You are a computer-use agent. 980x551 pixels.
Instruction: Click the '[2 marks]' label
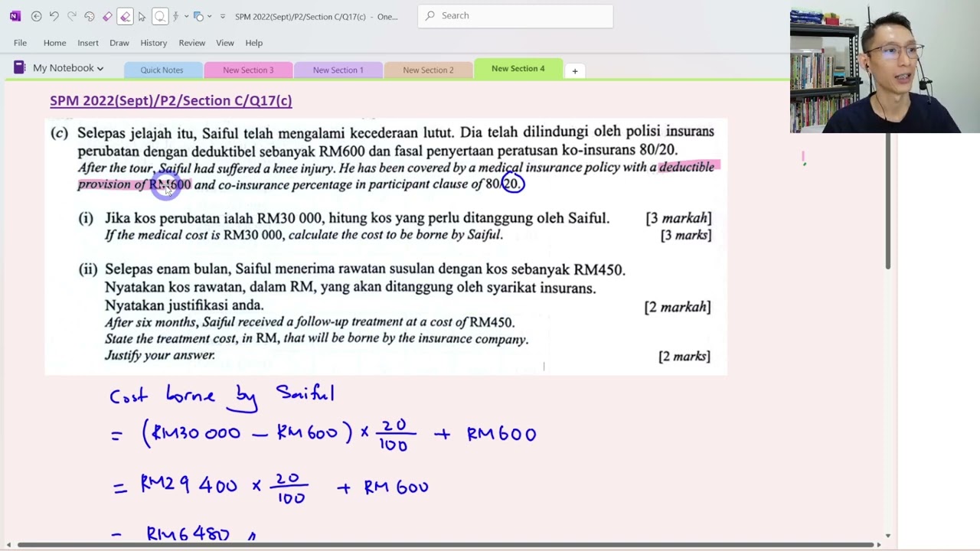[684, 357]
